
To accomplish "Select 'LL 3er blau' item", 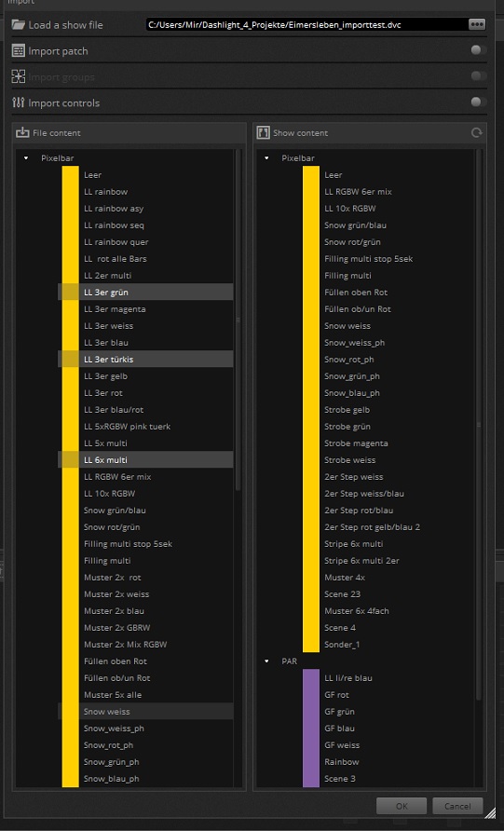I will tap(106, 342).
